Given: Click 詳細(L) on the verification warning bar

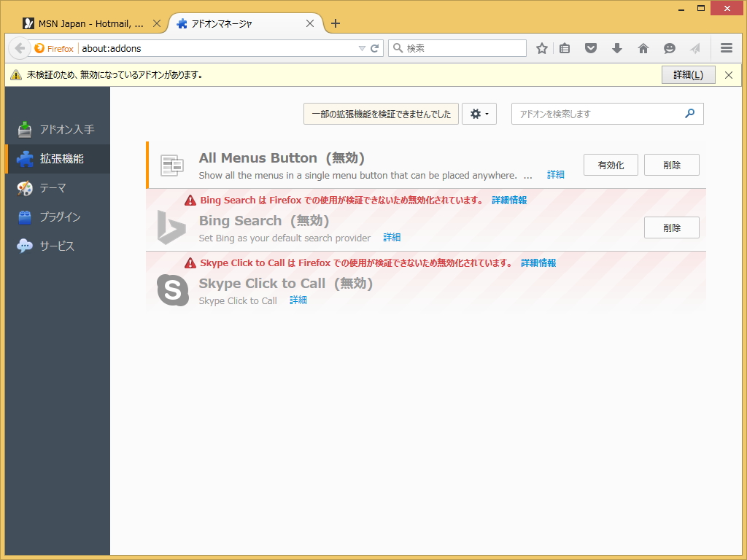Looking at the screenshot, I should [x=689, y=74].
